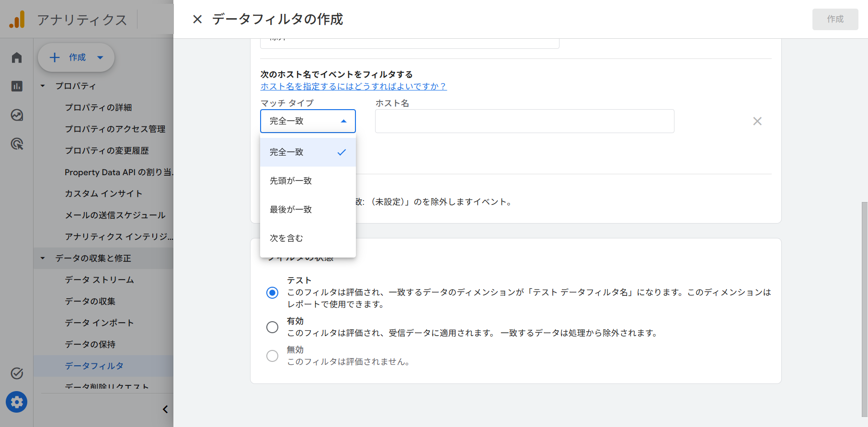
Task: Select 先頭が一致 match type
Action: point(308,181)
